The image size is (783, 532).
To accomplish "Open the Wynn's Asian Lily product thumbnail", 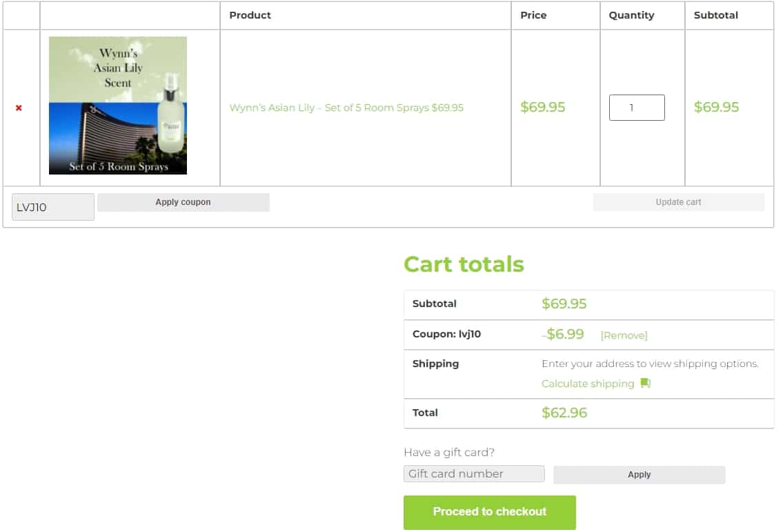I will 118,106.
